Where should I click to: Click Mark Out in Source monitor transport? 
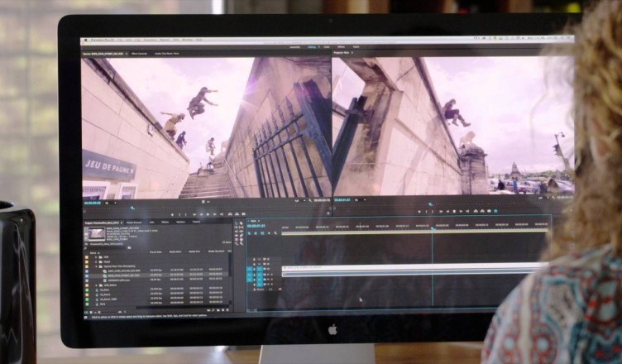185,214
